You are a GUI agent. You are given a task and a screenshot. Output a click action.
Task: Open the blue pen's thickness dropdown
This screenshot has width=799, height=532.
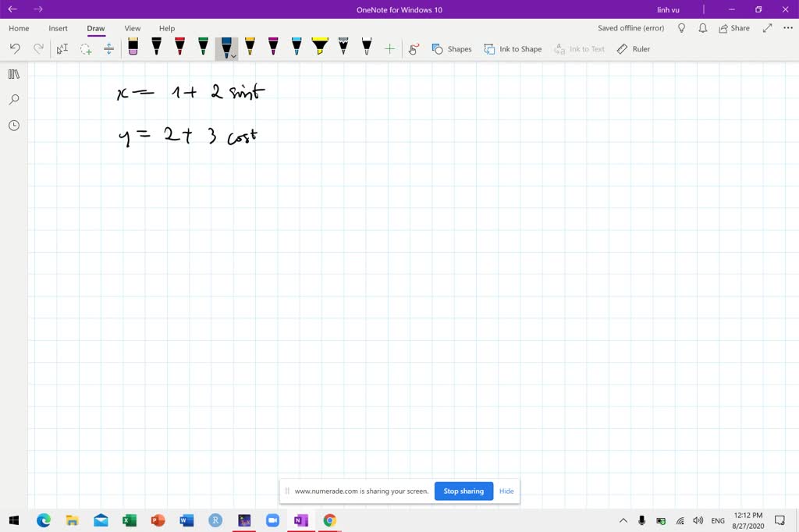(233, 55)
